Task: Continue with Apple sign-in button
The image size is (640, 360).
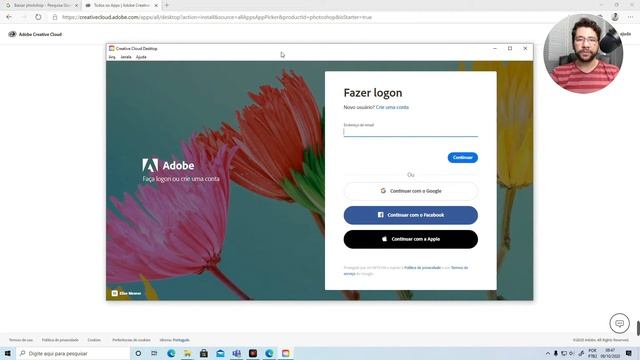Action: coord(411,239)
